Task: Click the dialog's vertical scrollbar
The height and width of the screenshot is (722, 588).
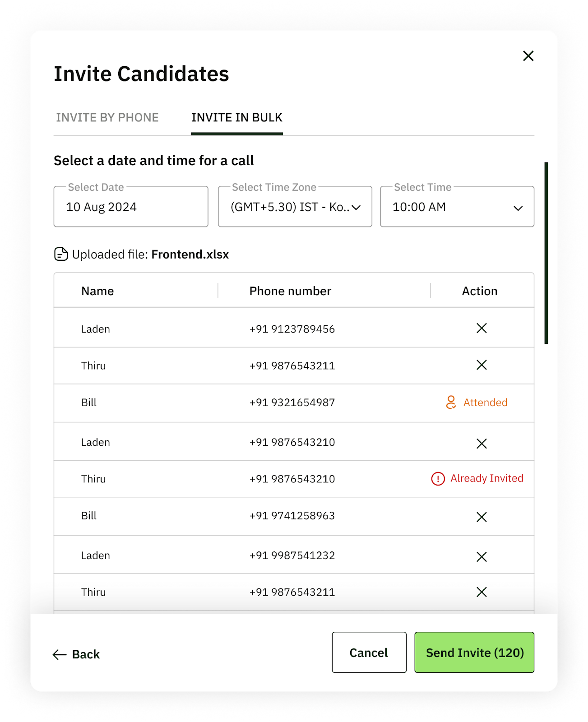Action: [546, 253]
